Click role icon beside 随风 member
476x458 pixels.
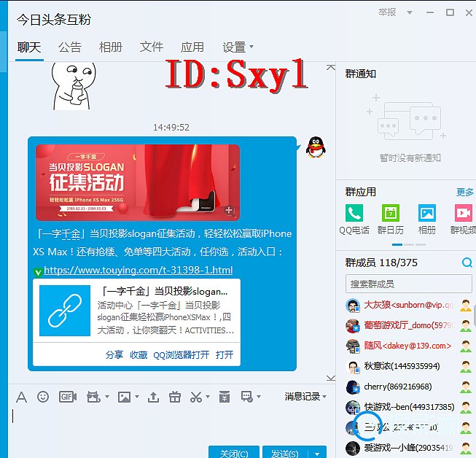coord(465,346)
